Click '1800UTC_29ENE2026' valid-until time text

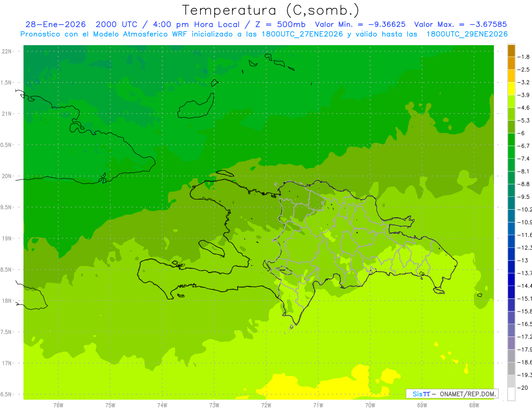coord(467,34)
